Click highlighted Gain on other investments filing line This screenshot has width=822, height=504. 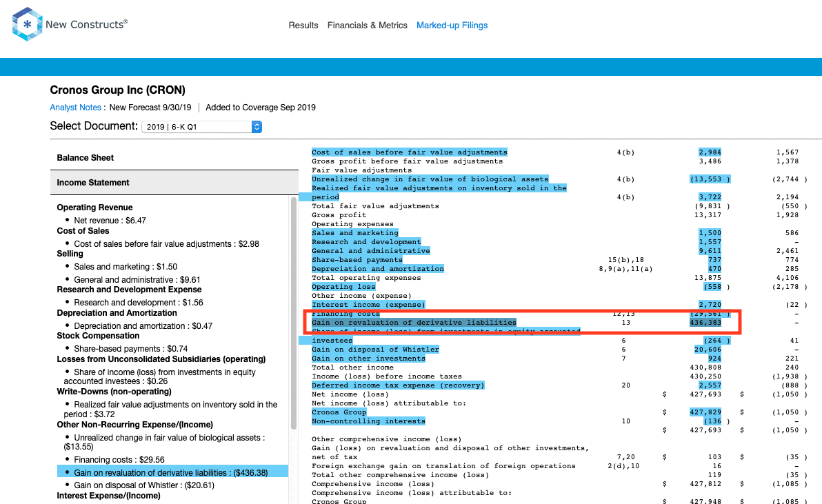(x=368, y=359)
